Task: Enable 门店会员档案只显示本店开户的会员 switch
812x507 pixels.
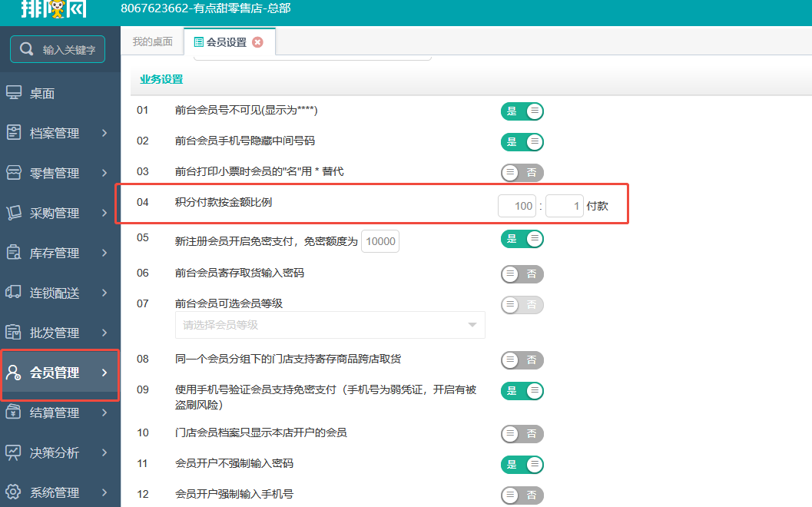Action: tap(522, 434)
